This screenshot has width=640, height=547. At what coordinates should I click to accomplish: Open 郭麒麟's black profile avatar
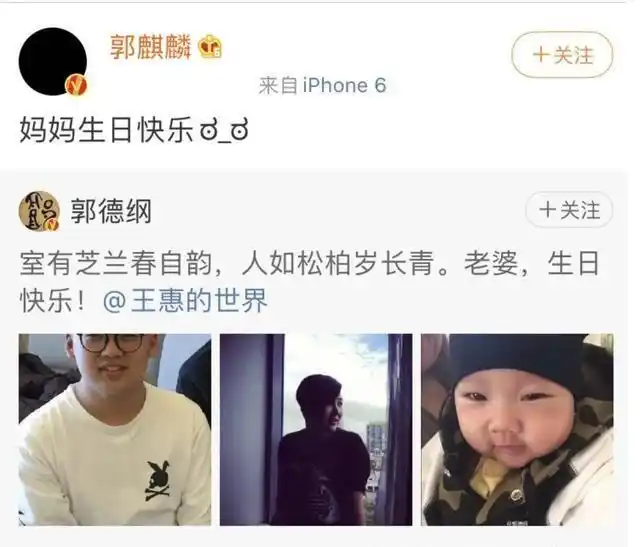pos(53,62)
